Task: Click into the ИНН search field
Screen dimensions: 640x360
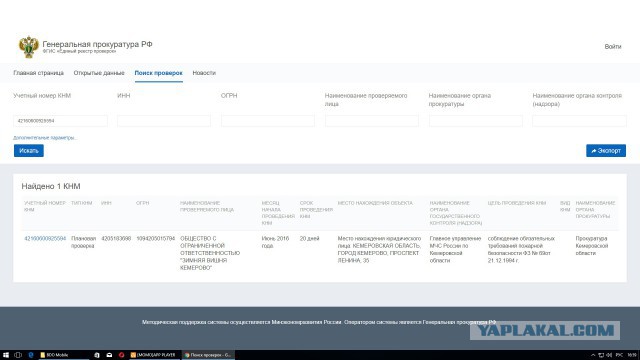Action: (164, 121)
